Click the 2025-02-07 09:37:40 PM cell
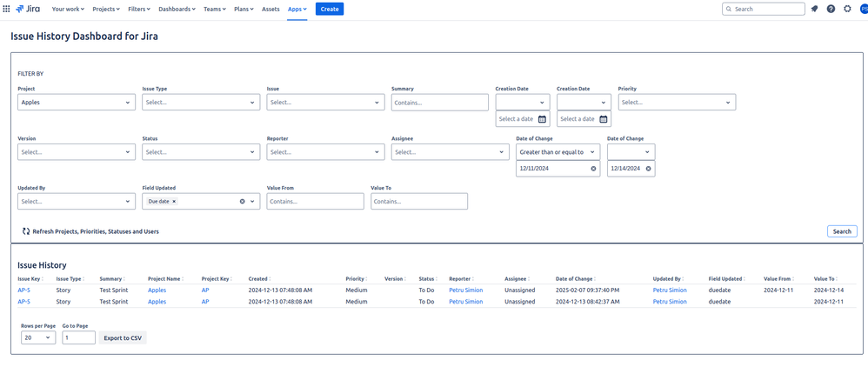868x367 pixels. tap(587, 290)
